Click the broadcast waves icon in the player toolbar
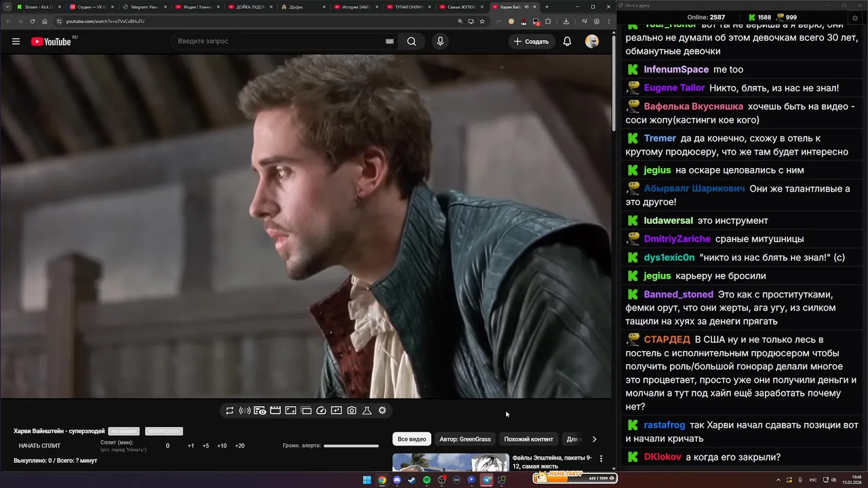Image resolution: width=868 pixels, height=488 pixels. [245, 411]
